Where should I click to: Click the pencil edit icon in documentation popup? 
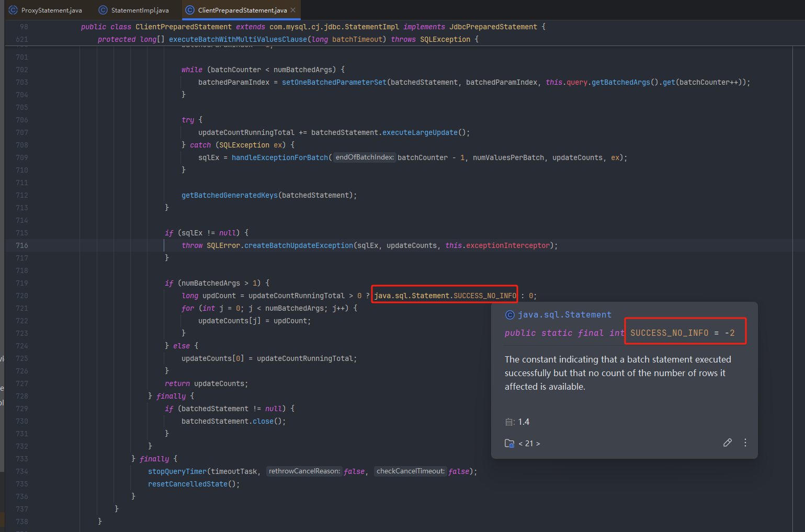click(x=727, y=443)
